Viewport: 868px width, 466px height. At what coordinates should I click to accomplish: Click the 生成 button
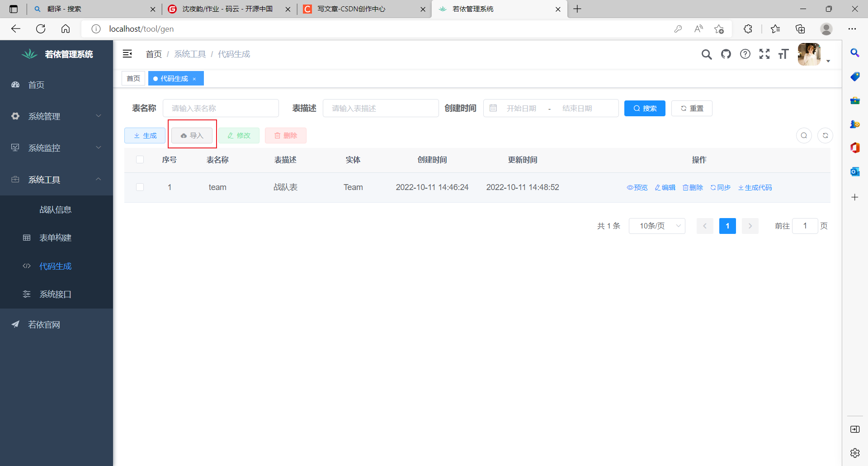coord(145,135)
